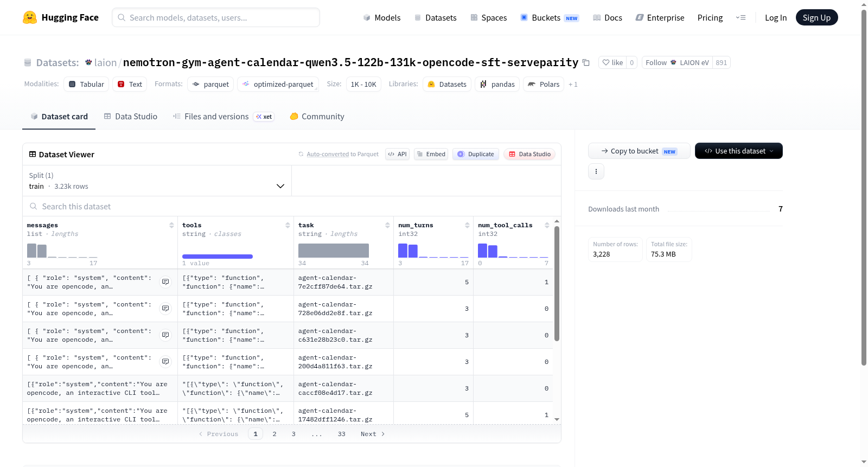Click the LAION organization avatar icon

pos(88,62)
